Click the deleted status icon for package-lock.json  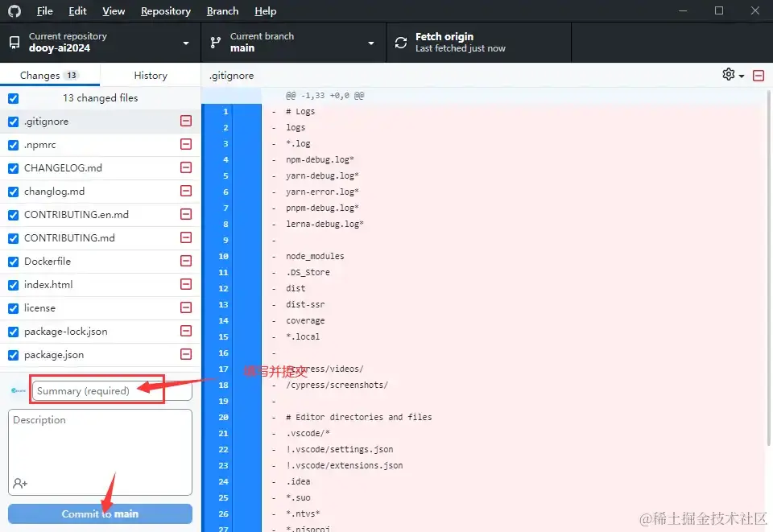[x=186, y=331]
